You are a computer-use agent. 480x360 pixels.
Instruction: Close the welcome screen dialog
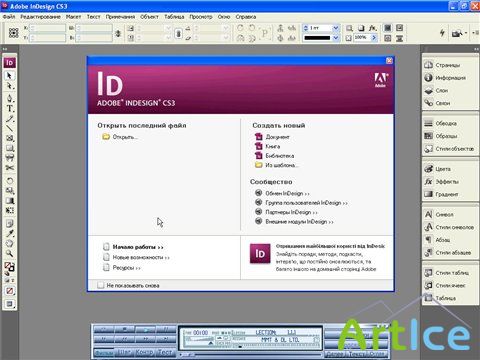[x=389, y=61]
